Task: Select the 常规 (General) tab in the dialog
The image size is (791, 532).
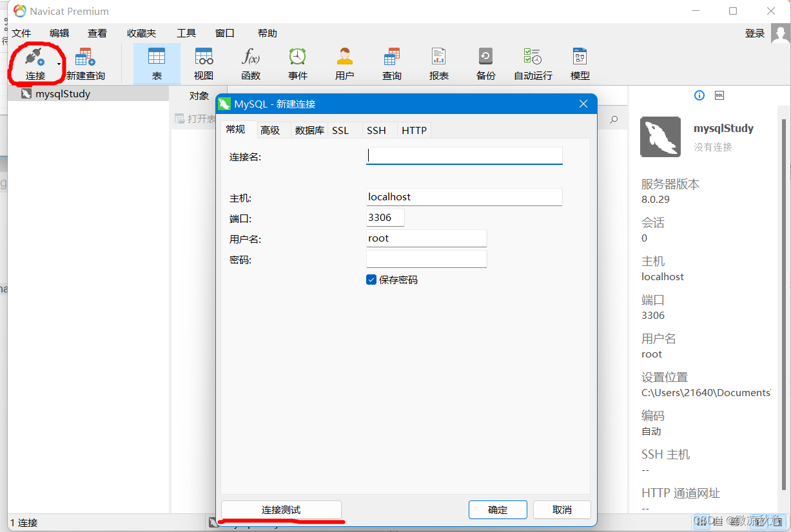Action: [x=235, y=129]
